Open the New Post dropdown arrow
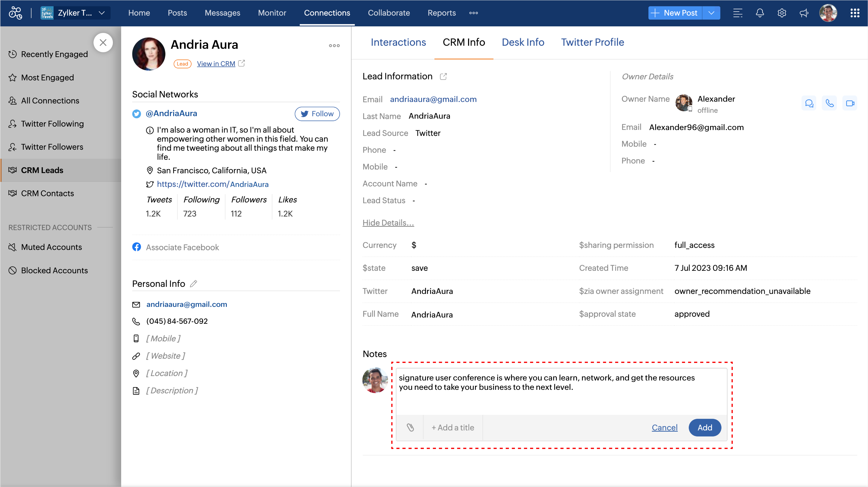868x487 pixels. (711, 13)
